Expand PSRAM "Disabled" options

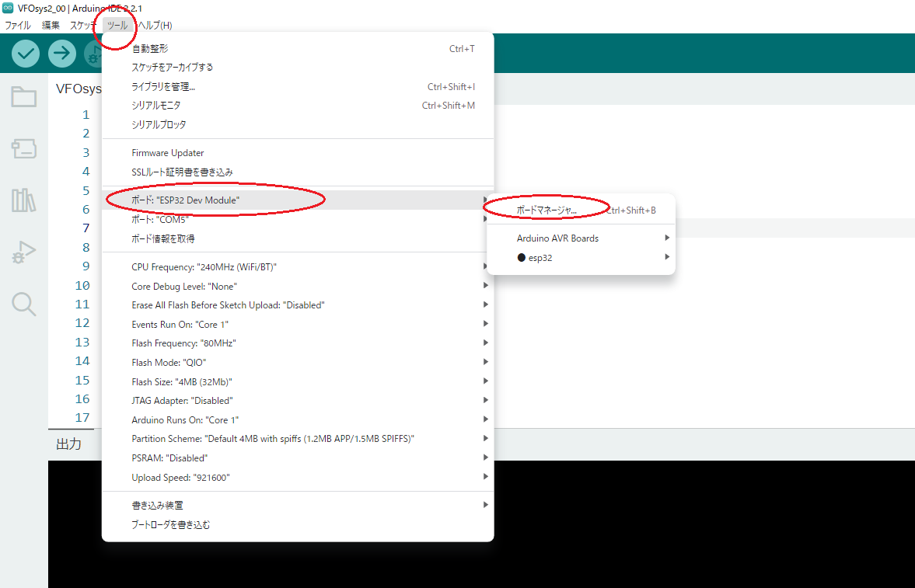click(x=298, y=458)
